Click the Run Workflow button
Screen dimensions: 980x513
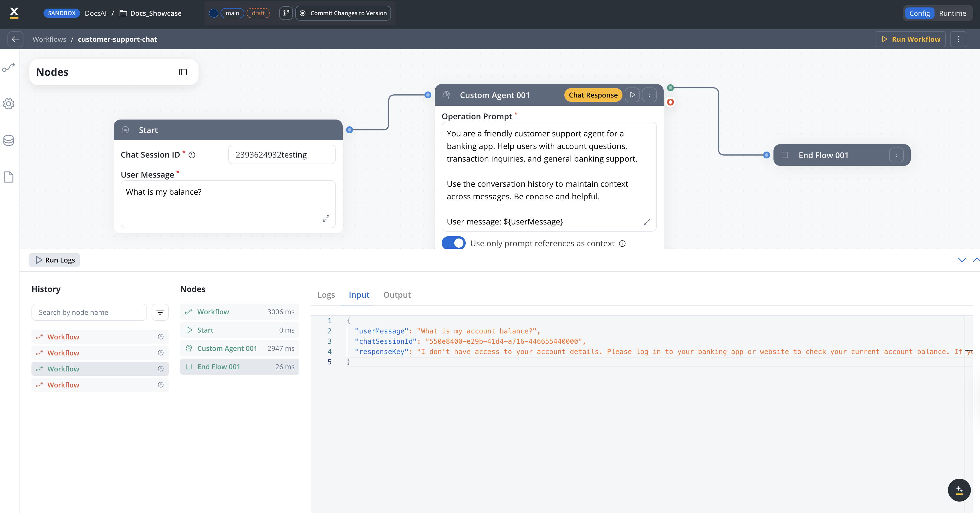click(910, 39)
